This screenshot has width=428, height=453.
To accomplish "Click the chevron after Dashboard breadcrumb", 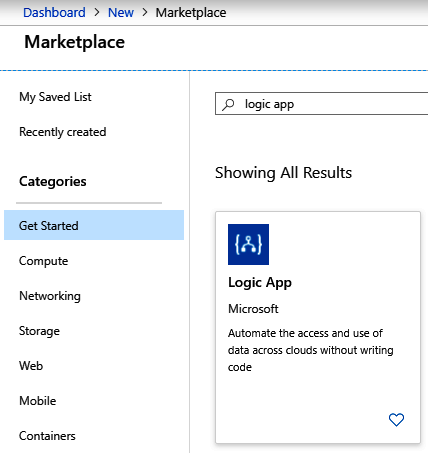I will point(97,12).
